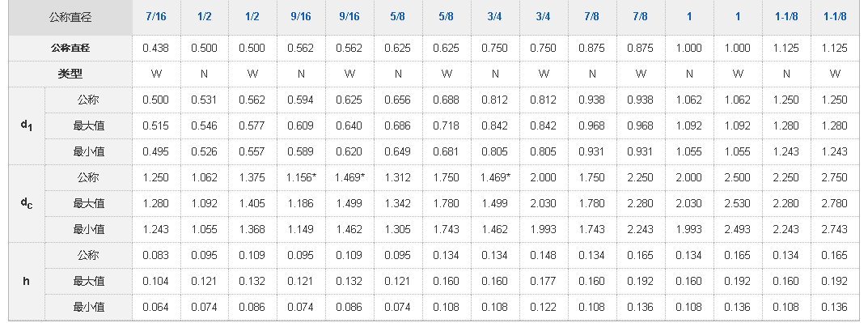This screenshot has height=323, width=868.
Task: Click the h row group label
Action: [27, 281]
